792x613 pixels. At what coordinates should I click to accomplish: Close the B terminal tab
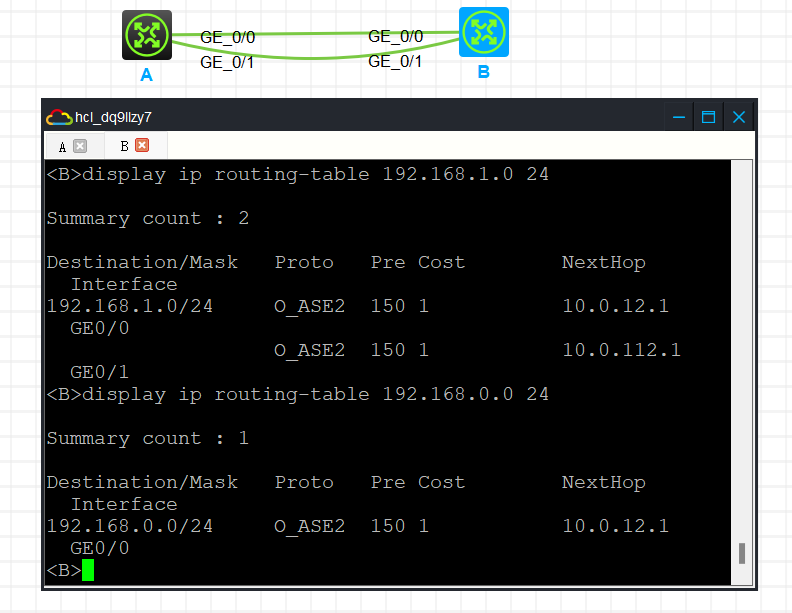(142, 145)
